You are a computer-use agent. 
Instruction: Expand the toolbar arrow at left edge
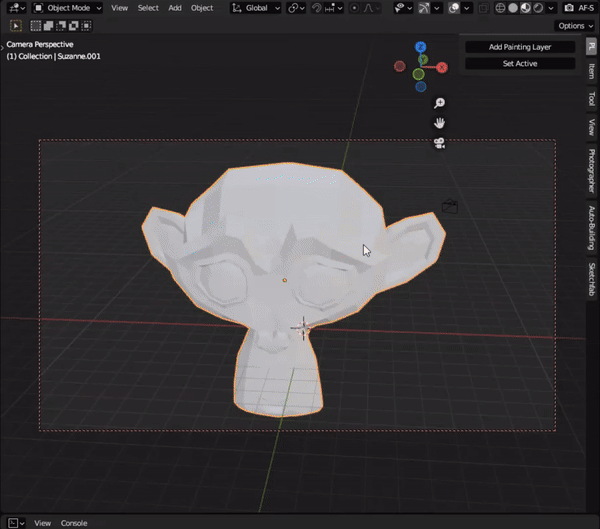tap(2, 48)
